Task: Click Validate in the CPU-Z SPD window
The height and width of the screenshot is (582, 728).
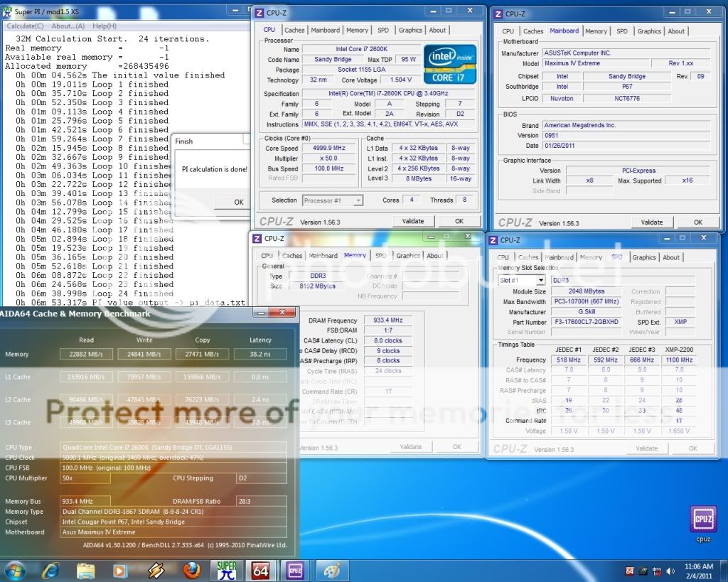Action: pyautogui.click(x=647, y=448)
